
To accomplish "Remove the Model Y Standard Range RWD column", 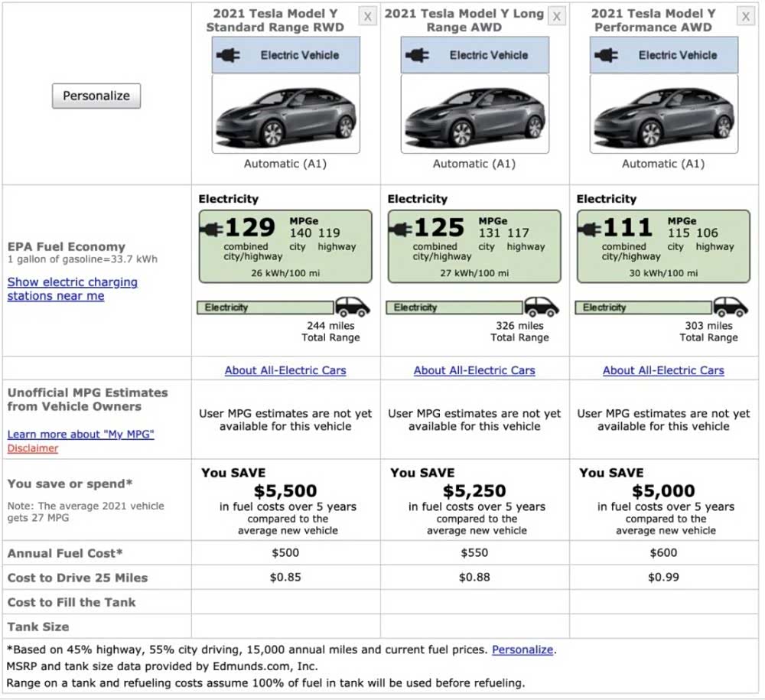I will click(x=367, y=16).
